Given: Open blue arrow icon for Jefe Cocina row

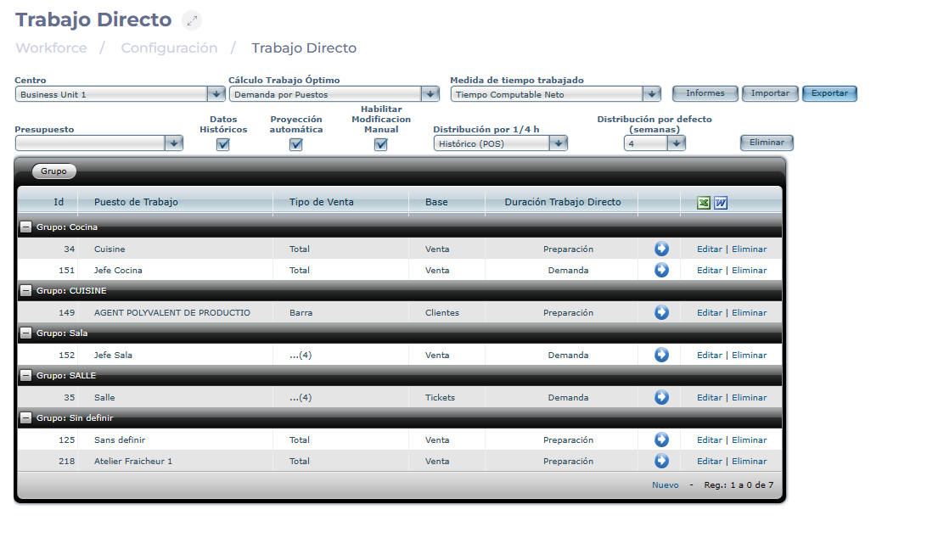Looking at the screenshot, I should (x=661, y=270).
